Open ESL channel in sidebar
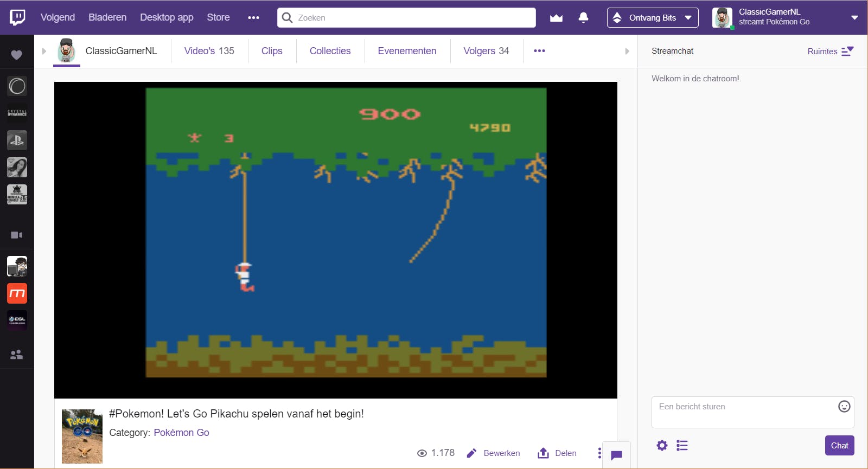The image size is (868, 469). (x=17, y=320)
